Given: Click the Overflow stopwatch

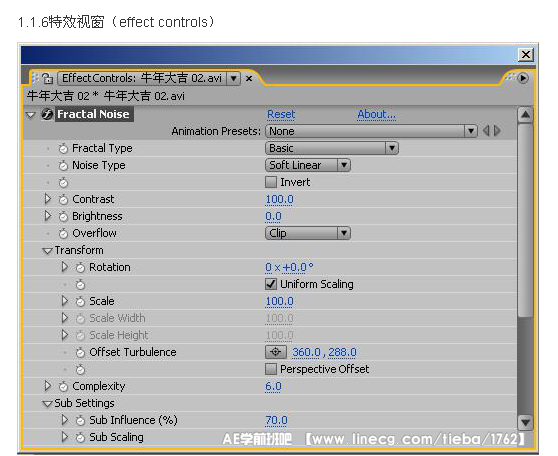Looking at the screenshot, I should coord(63,234).
